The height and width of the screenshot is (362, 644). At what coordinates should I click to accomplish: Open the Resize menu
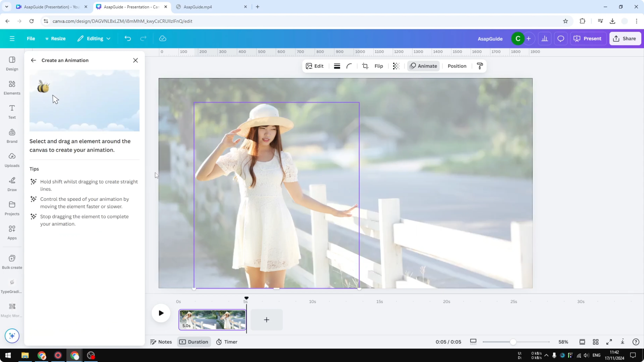click(55, 38)
